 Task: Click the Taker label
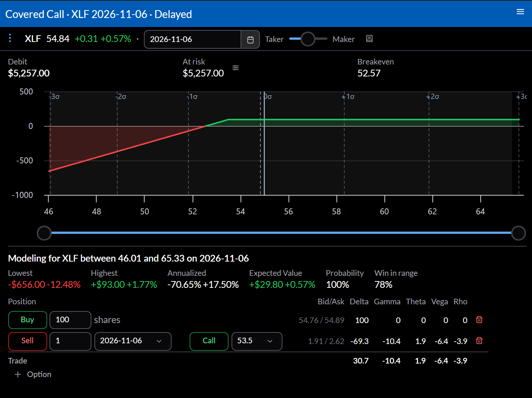[x=274, y=39]
